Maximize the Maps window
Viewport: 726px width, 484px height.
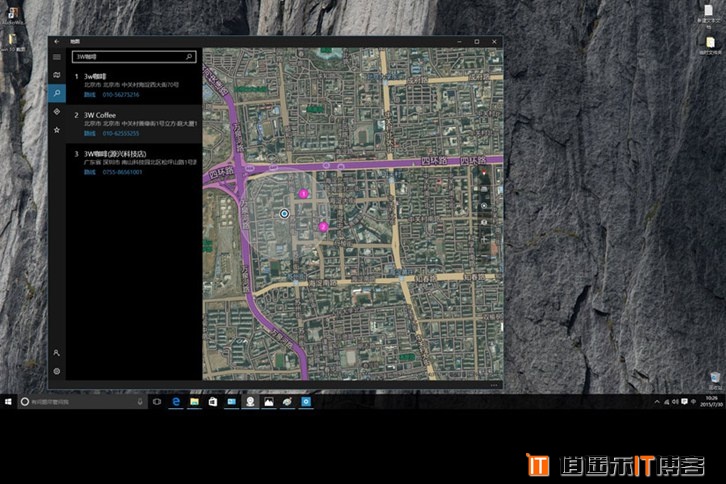(477, 42)
